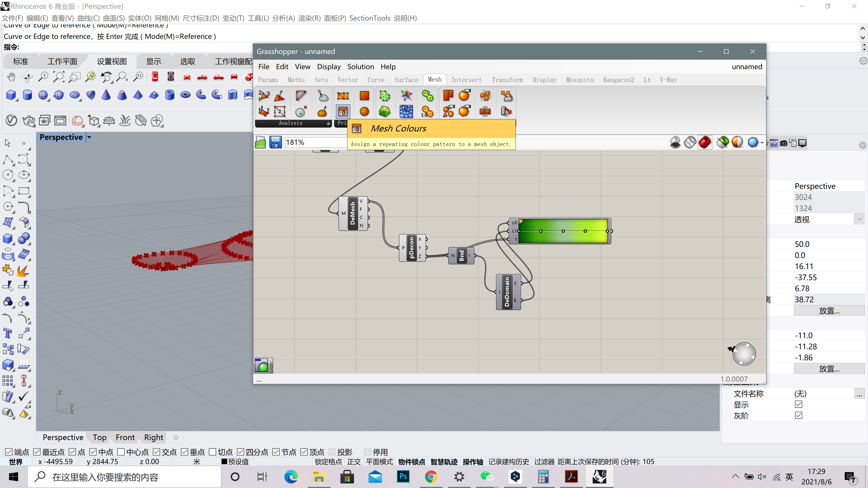Viewport: 868px width, 488px height.
Task: Open the 透视 projection dropdown
Action: click(x=859, y=219)
